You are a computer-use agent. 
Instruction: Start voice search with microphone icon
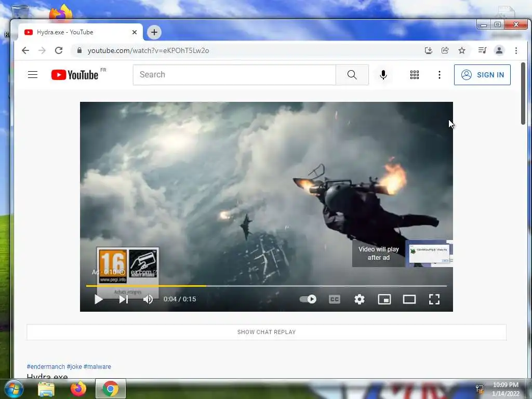pyautogui.click(x=383, y=75)
